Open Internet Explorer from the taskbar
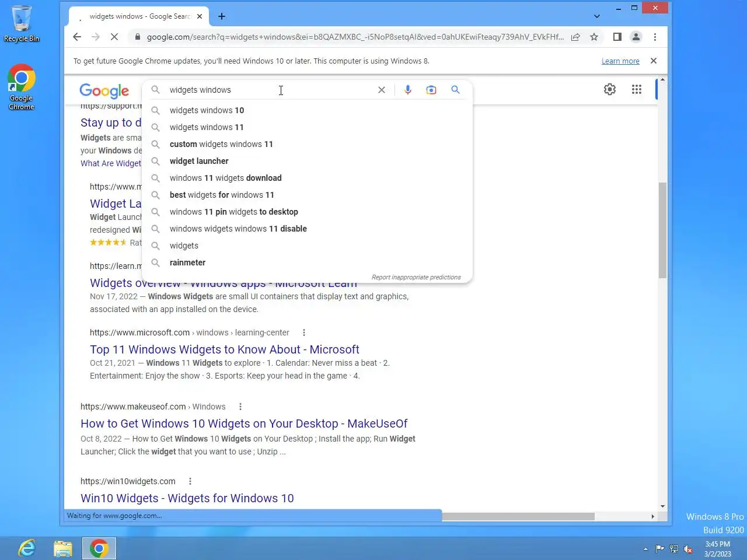 (x=27, y=548)
